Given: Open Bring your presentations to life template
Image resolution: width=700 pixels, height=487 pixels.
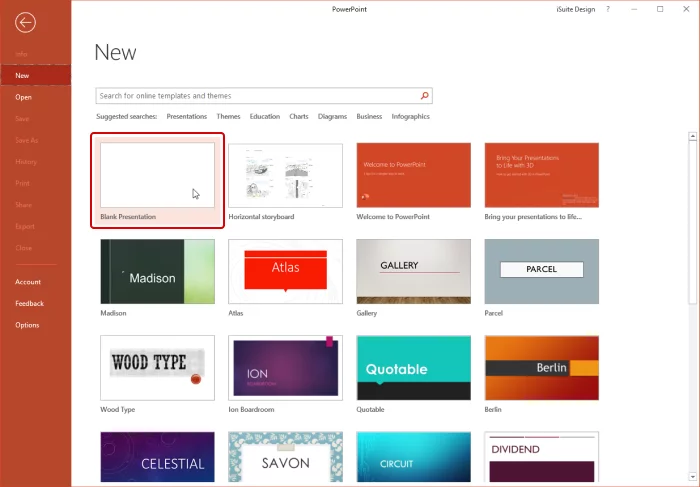Looking at the screenshot, I should tap(542, 175).
